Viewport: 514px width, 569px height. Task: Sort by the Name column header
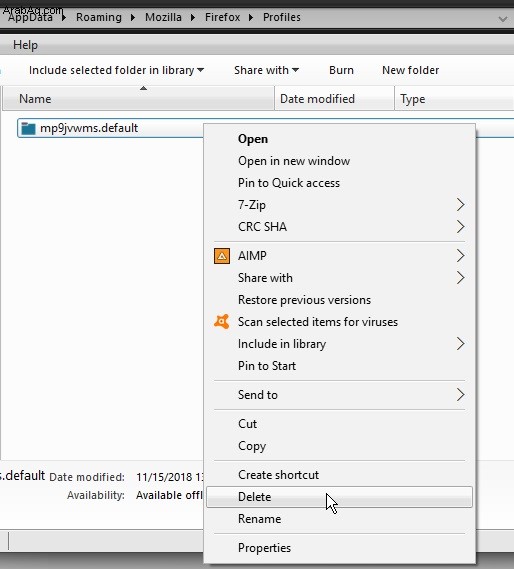[x=138, y=99]
